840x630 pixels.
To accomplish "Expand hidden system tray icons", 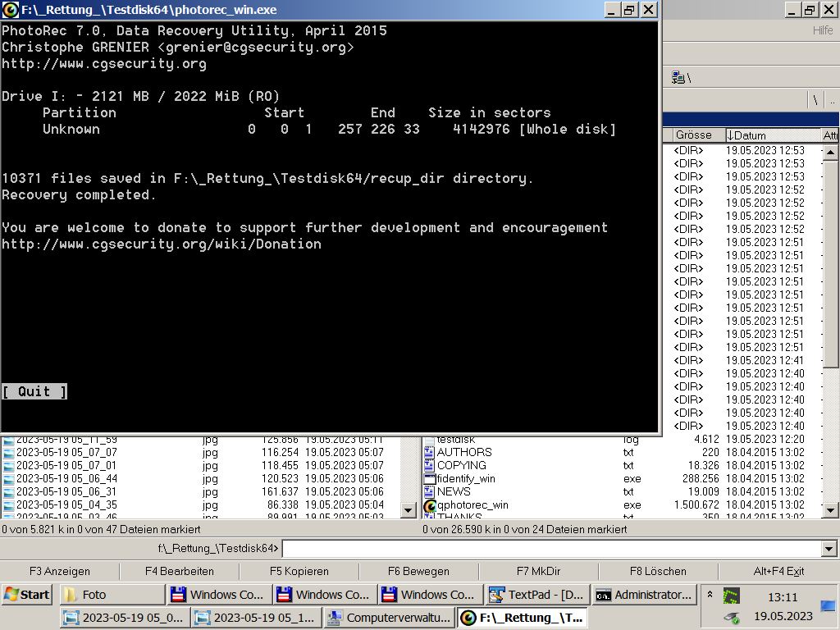I will pyautogui.click(x=710, y=595).
